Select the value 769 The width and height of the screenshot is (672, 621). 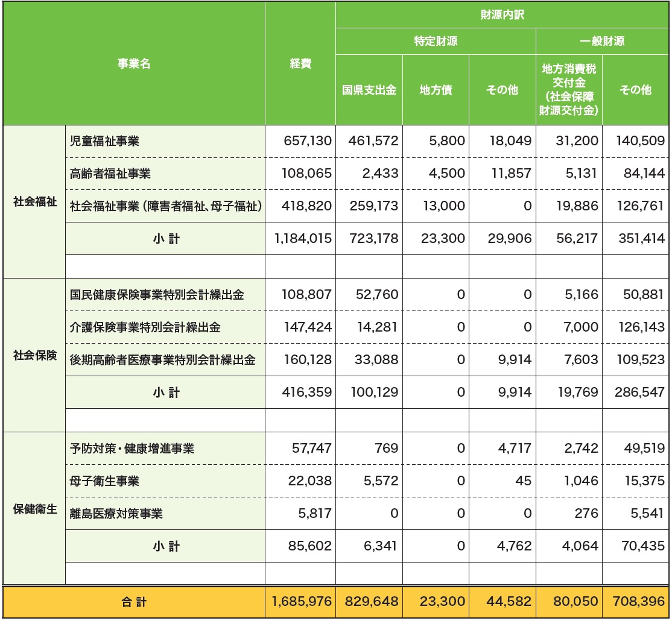[x=386, y=449]
